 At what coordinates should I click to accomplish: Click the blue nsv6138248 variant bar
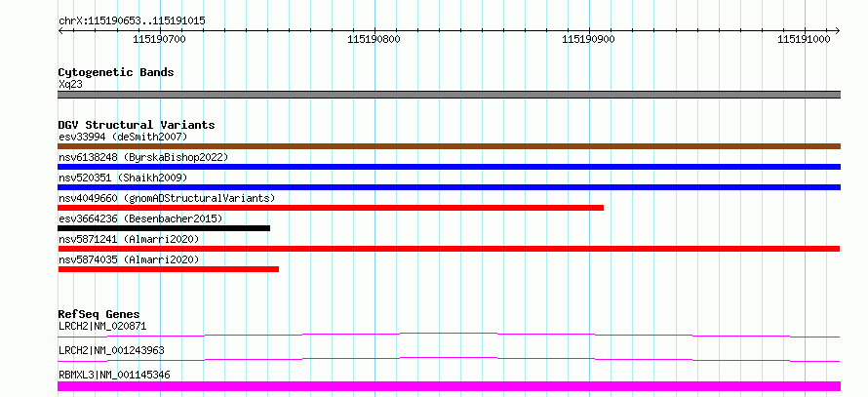(x=449, y=167)
